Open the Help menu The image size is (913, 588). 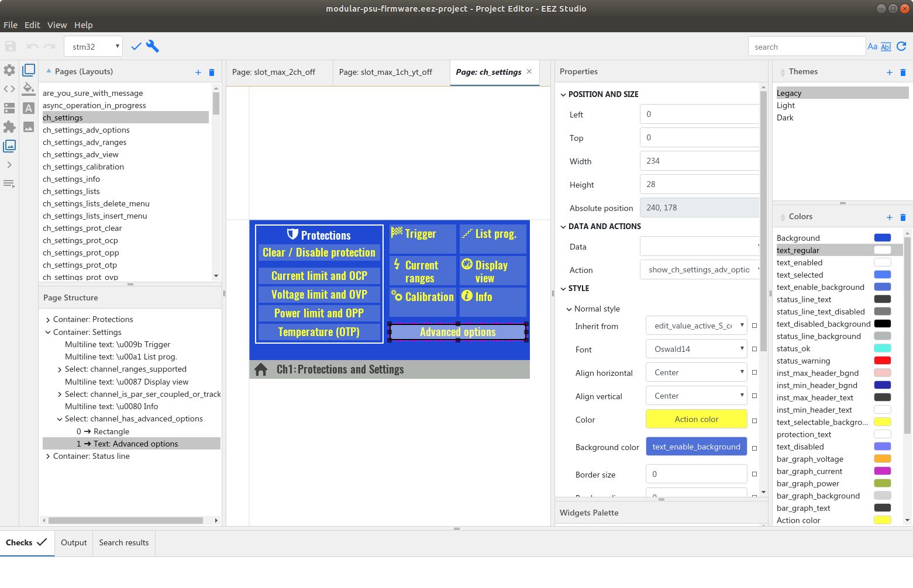[83, 25]
